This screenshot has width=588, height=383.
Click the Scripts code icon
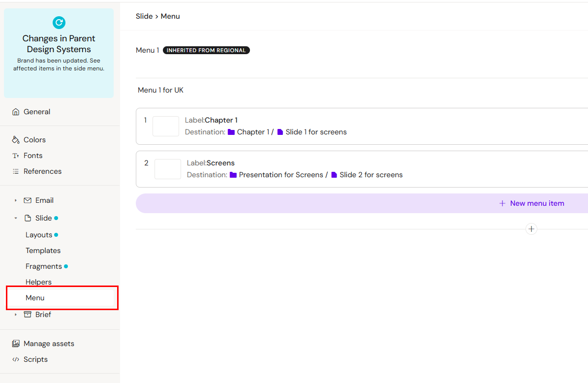tap(16, 359)
